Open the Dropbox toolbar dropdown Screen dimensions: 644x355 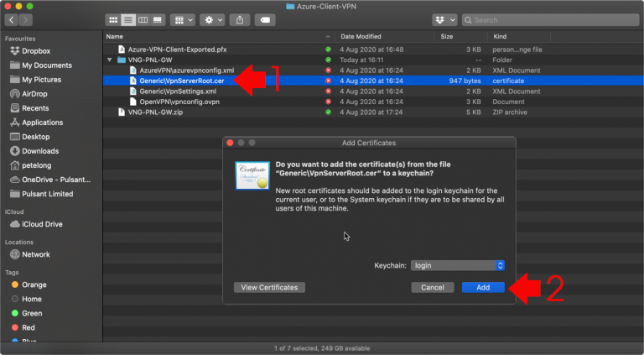click(444, 20)
